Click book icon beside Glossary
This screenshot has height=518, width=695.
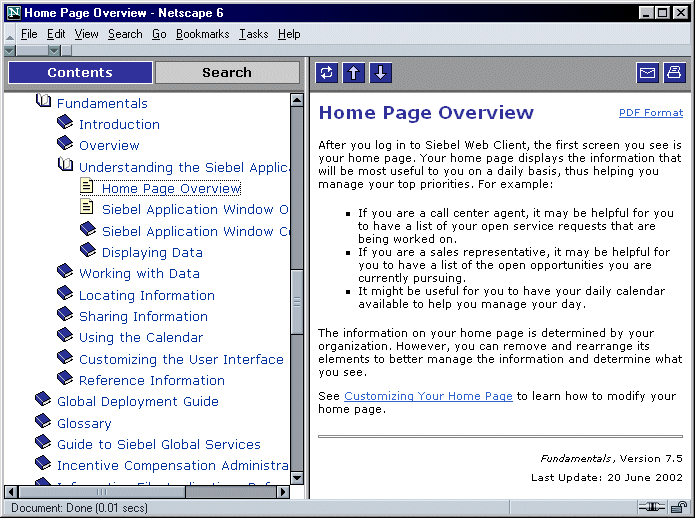(43, 421)
